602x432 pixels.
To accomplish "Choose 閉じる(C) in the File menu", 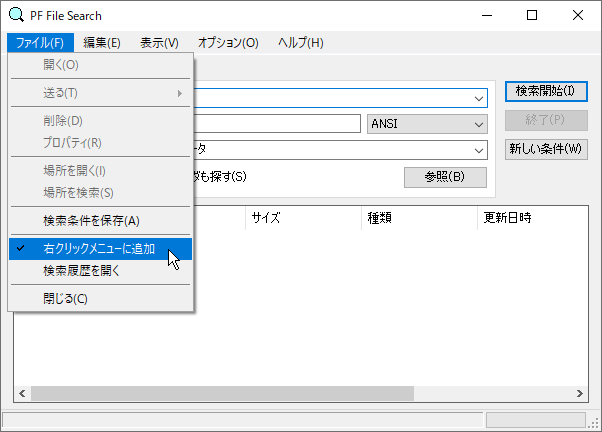I will tap(101, 298).
